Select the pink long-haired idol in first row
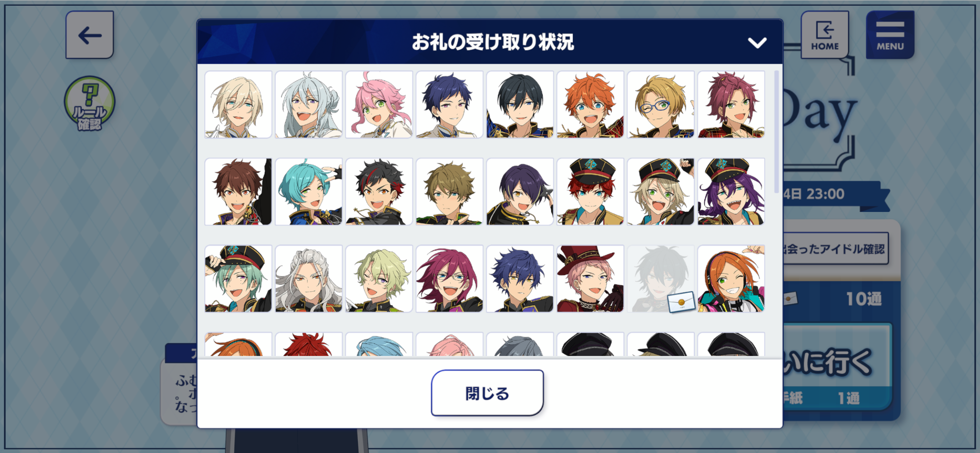 coord(379,105)
